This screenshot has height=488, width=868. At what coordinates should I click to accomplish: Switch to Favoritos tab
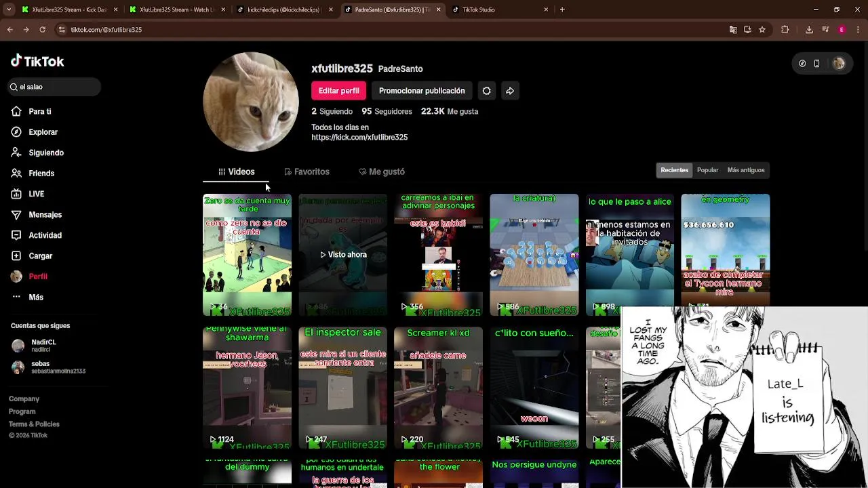[x=307, y=172]
